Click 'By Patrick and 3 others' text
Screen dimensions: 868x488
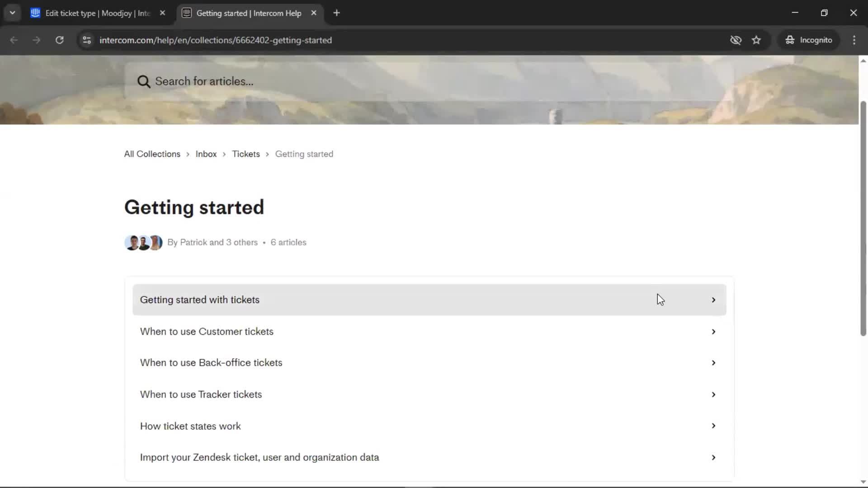212,243
